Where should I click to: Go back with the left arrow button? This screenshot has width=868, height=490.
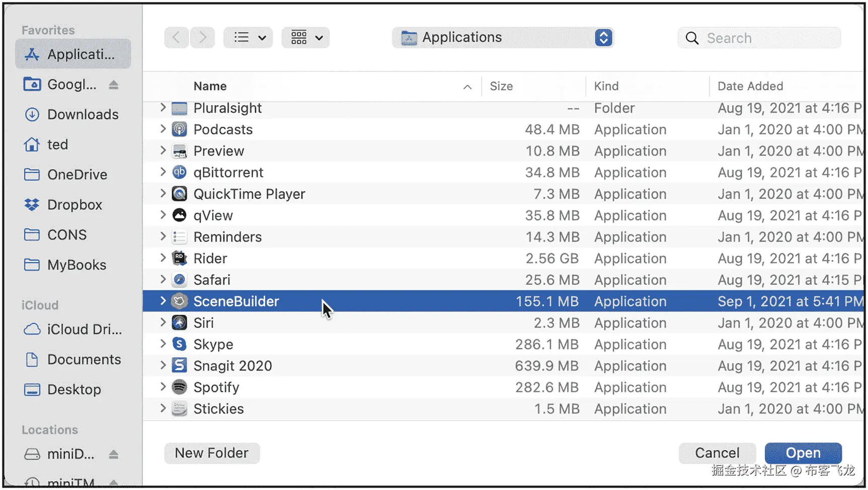(x=176, y=38)
